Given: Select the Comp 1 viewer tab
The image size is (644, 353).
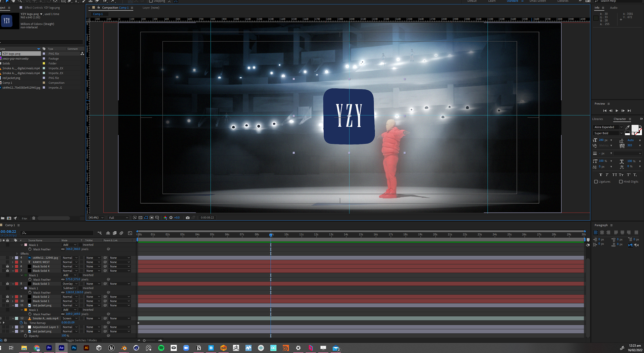Looking at the screenshot, I should (x=98, y=14).
